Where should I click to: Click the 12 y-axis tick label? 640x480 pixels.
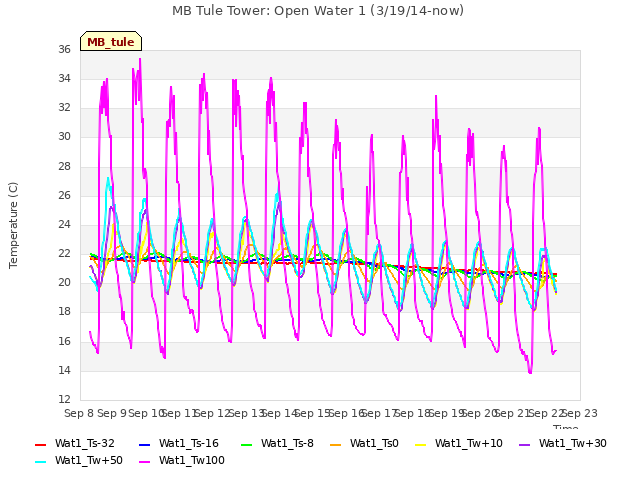[64, 400]
